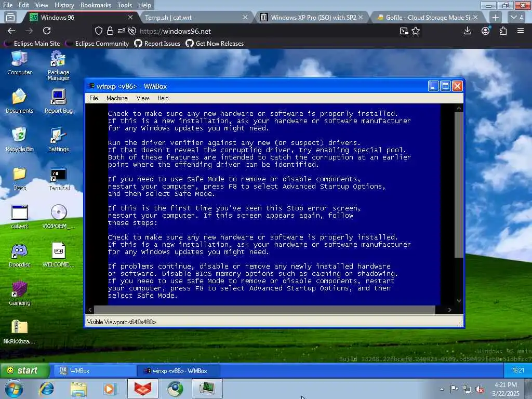Open the Action Center flag tray icon
The image size is (532, 399).
pyautogui.click(x=454, y=389)
